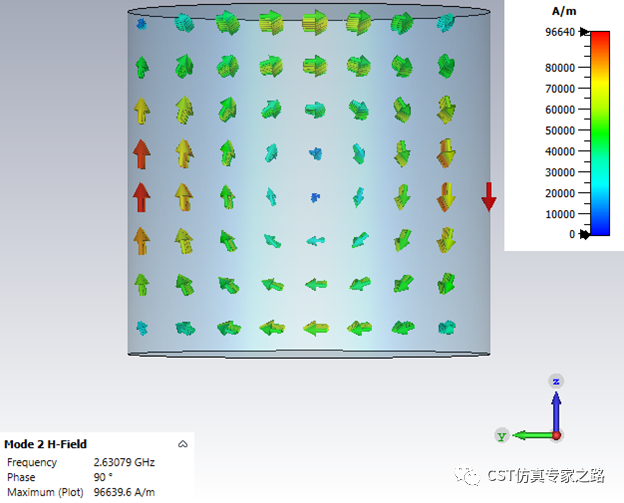
Task: Click the red origin sphere of the axis triad
Action: 556,435
